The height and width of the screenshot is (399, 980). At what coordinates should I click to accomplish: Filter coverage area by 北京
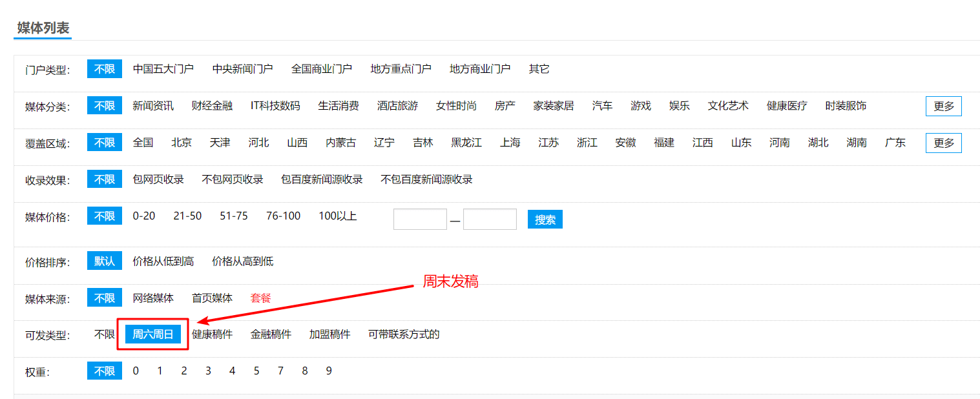(182, 143)
